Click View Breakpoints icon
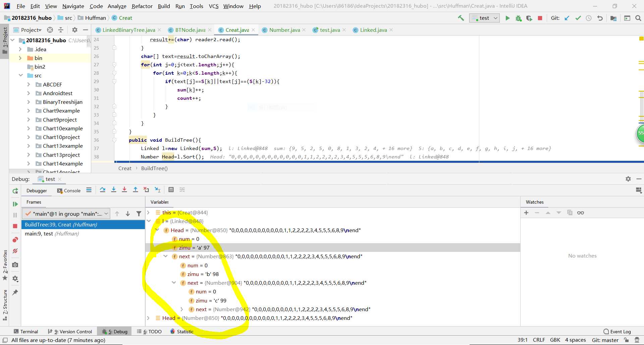 [x=15, y=240]
